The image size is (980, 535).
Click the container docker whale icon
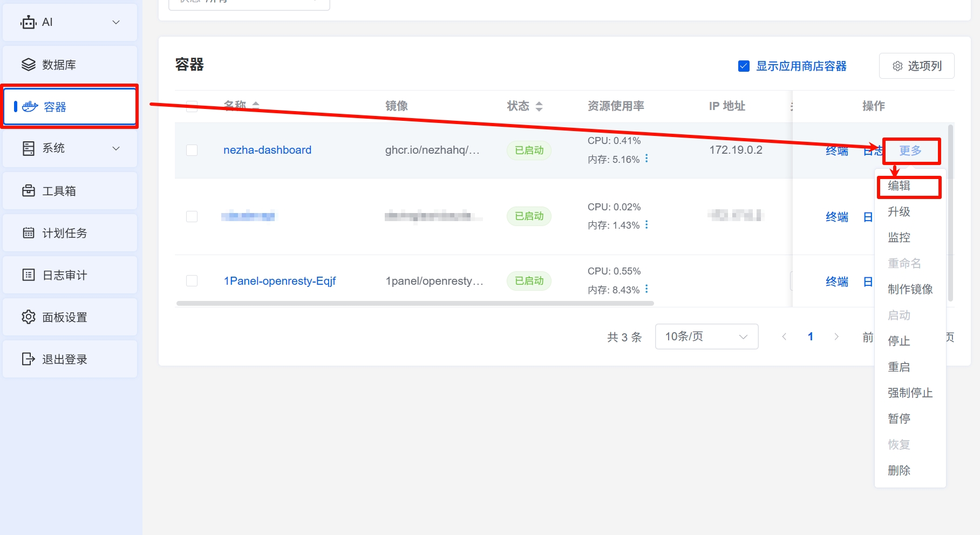[30, 106]
